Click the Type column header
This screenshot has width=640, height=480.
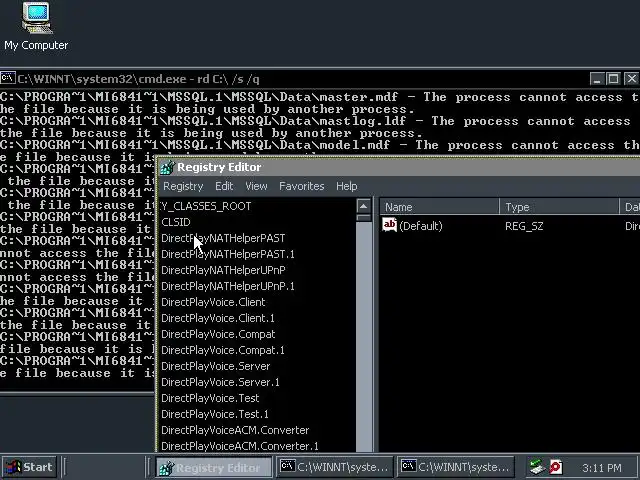point(559,207)
